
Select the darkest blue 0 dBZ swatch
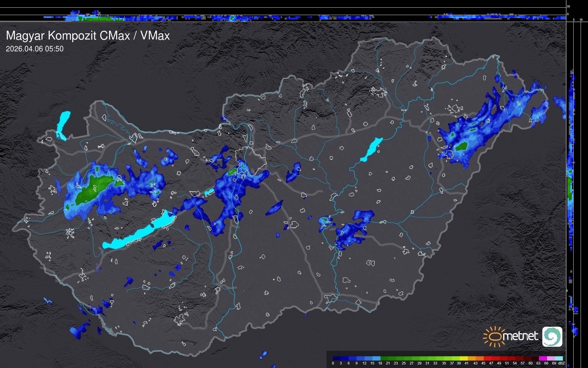click(337, 358)
